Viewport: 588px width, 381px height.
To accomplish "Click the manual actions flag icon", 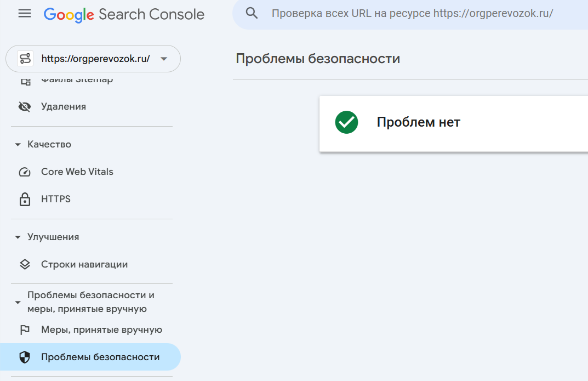I will point(25,330).
